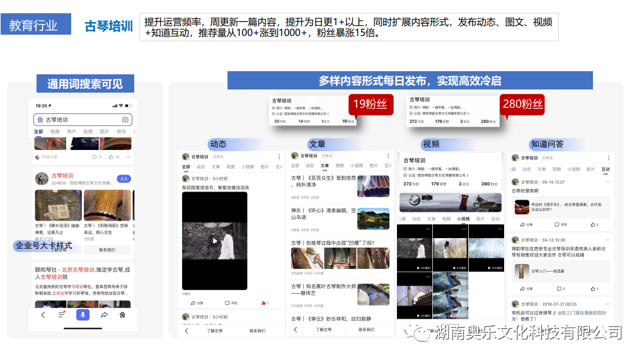The image size is (644, 361).
Task: Open the 《静水流深》 article thumbnail
Action: [x=59, y=205]
